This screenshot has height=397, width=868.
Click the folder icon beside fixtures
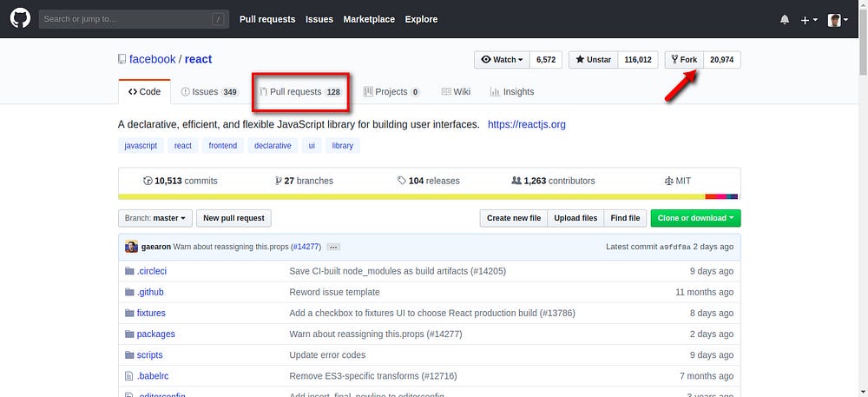tap(129, 314)
